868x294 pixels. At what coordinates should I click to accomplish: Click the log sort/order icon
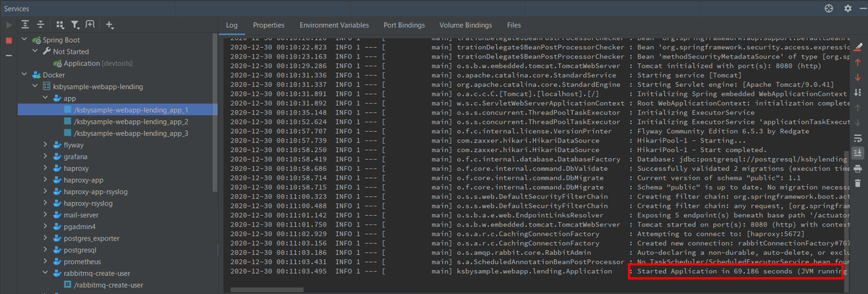click(x=858, y=92)
